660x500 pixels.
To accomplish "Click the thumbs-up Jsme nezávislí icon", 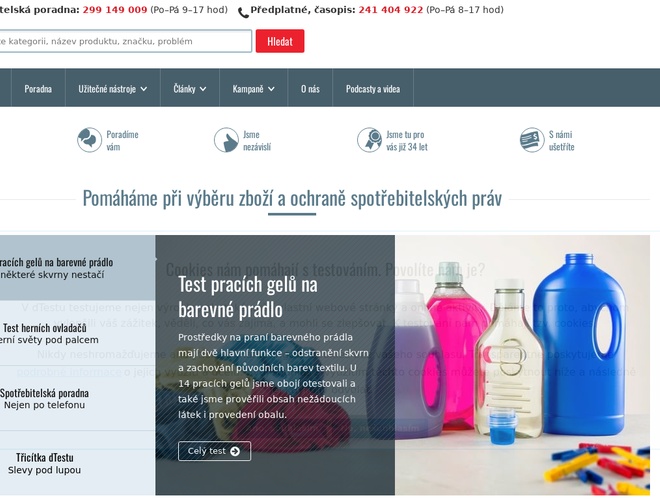I will click(226, 140).
